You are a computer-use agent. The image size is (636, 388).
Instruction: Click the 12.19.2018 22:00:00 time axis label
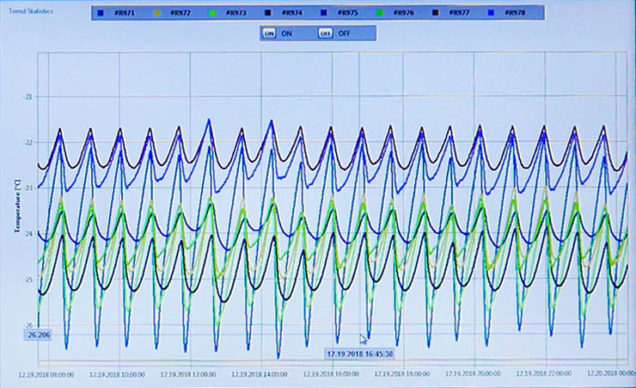[x=544, y=373]
